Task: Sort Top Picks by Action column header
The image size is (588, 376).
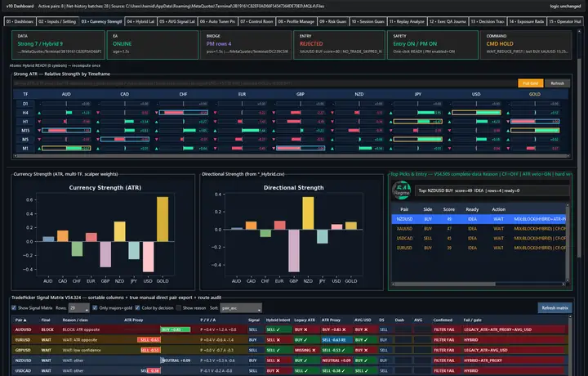Action: [498, 209]
